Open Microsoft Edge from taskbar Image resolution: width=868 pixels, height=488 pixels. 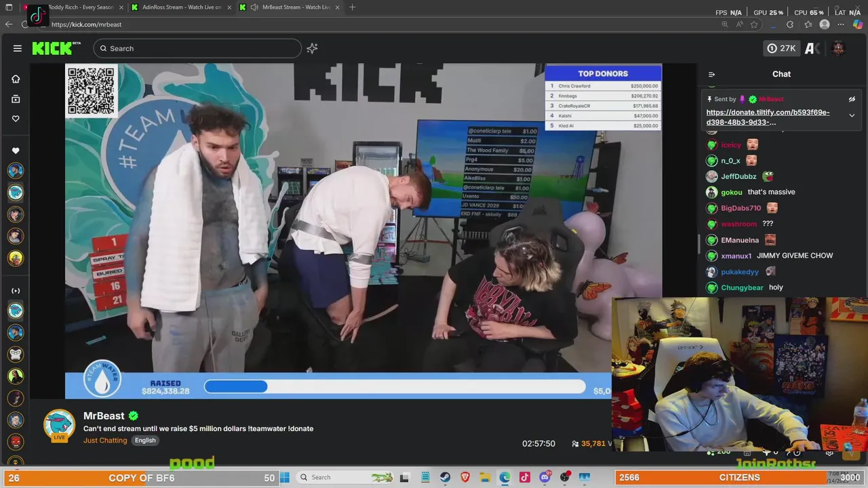(505, 477)
